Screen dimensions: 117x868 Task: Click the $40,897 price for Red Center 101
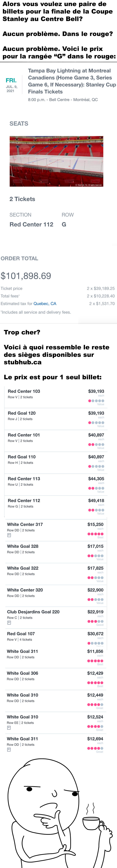96,435
